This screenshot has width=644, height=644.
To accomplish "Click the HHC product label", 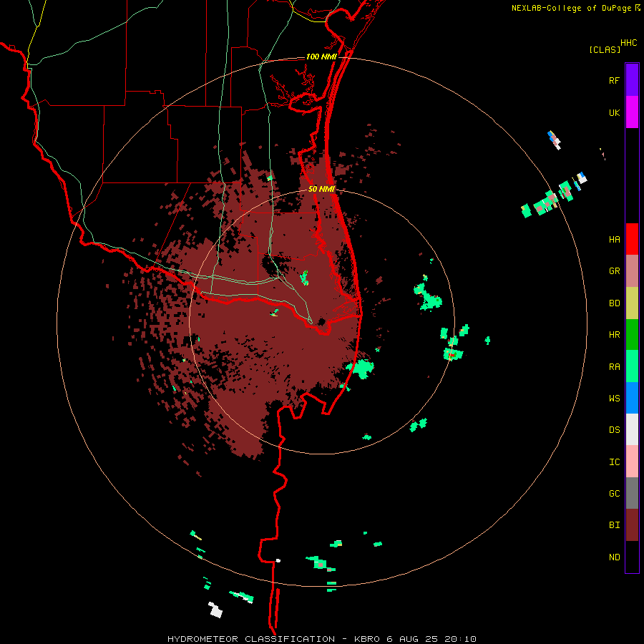I will pyautogui.click(x=628, y=43).
